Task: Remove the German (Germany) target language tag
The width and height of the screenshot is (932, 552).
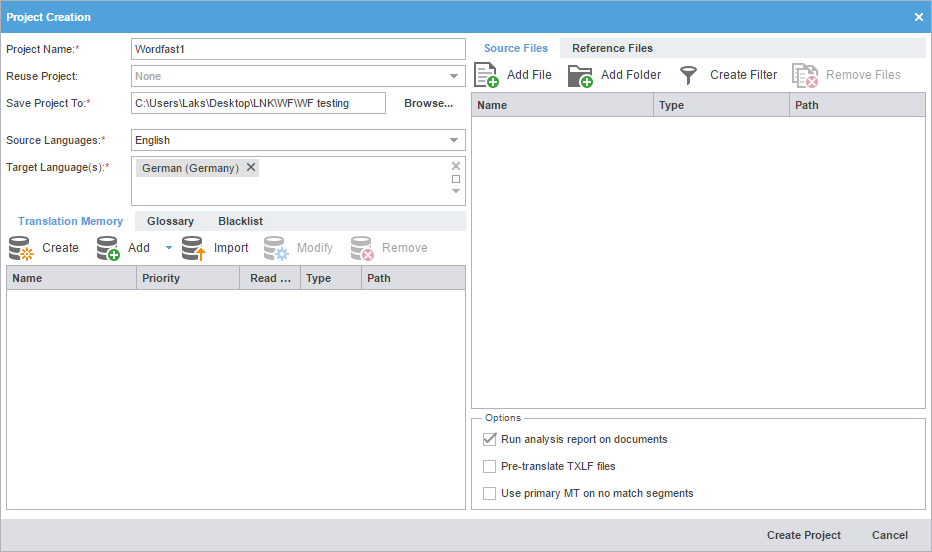Action: 251,168
